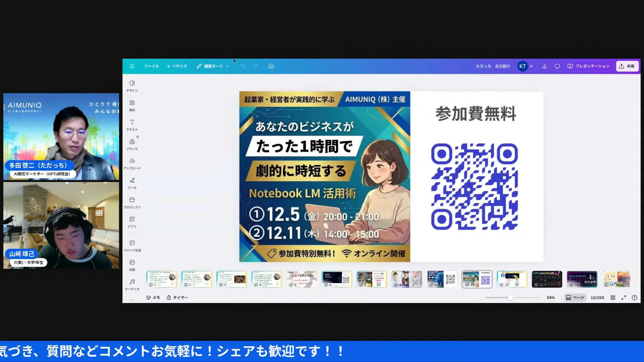Toggle the grid view icon at bottom right
The height and width of the screenshot is (362, 644).
point(612,297)
